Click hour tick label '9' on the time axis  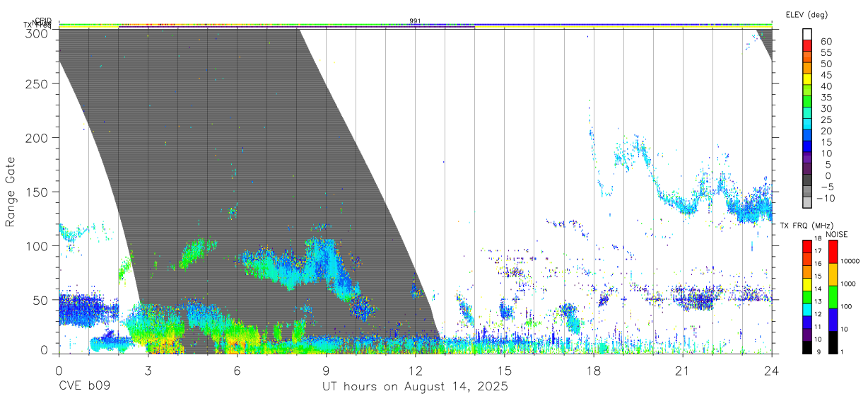click(326, 371)
